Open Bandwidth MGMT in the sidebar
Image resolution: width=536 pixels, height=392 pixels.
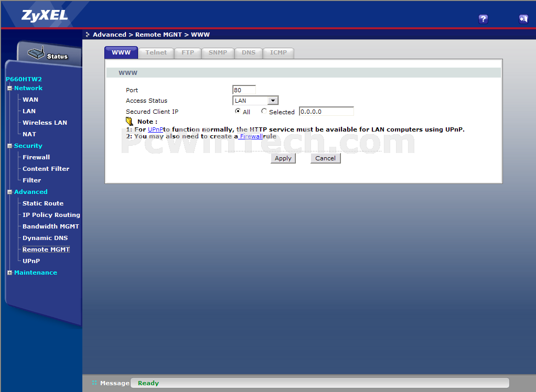click(x=50, y=226)
